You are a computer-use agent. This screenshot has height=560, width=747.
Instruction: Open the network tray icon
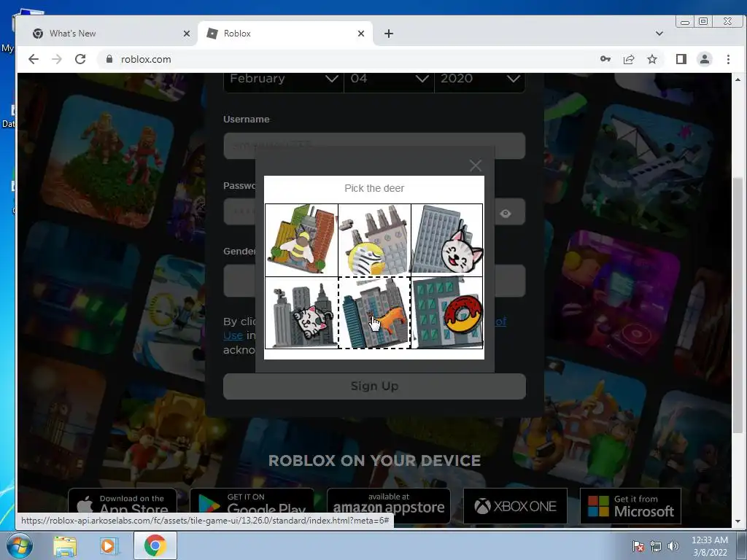[x=656, y=546]
